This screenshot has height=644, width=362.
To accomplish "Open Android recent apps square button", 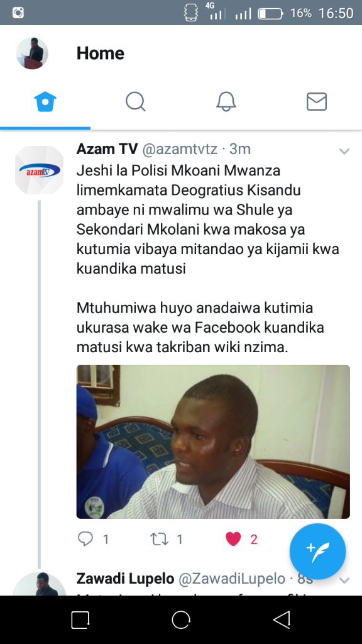I will (x=80, y=619).
